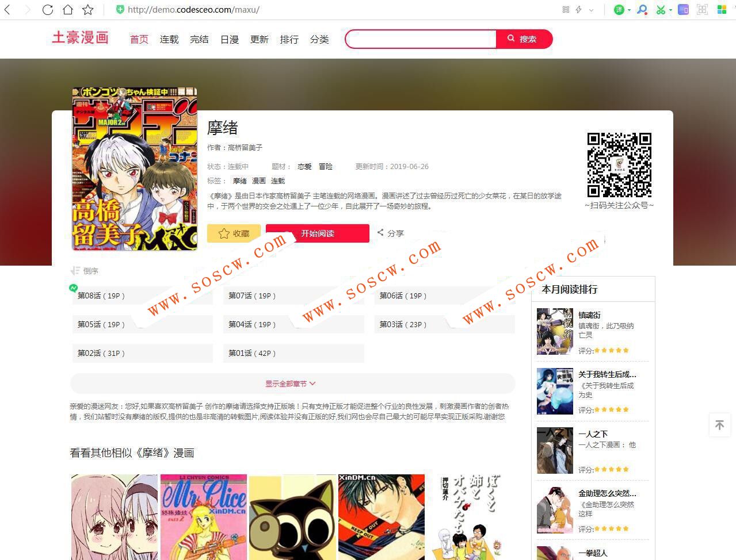
Task: Go to the browser home icon
Action: [x=68, y=10]
